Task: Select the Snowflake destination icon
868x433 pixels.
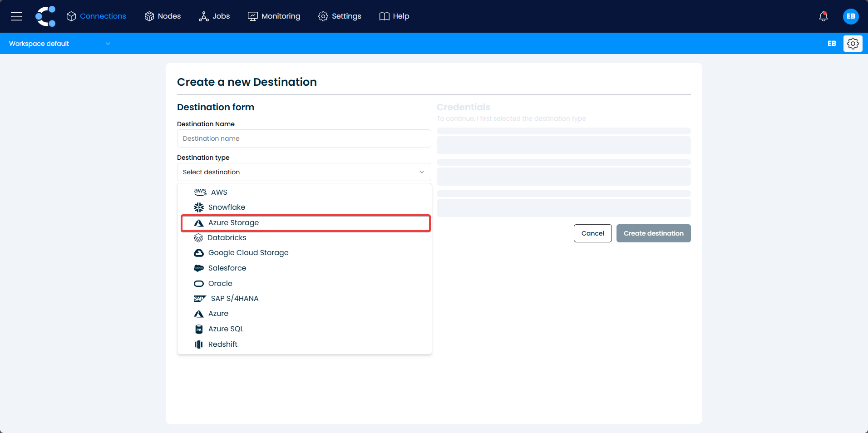Action: (x=198, y=207)
